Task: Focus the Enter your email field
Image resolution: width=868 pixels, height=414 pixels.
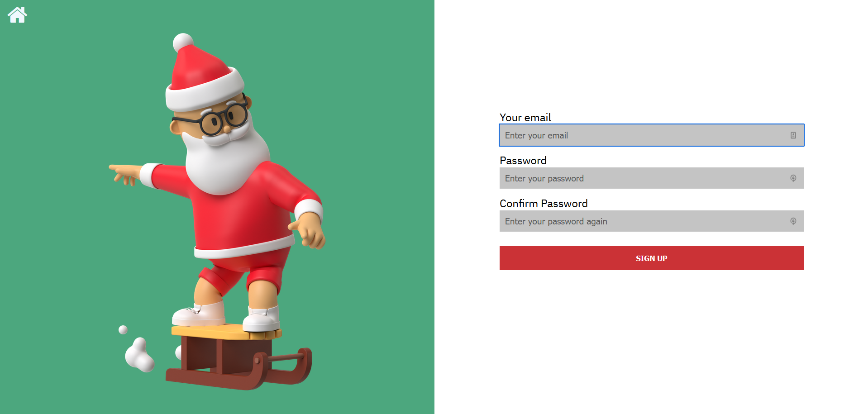Action: coord(651,135)
